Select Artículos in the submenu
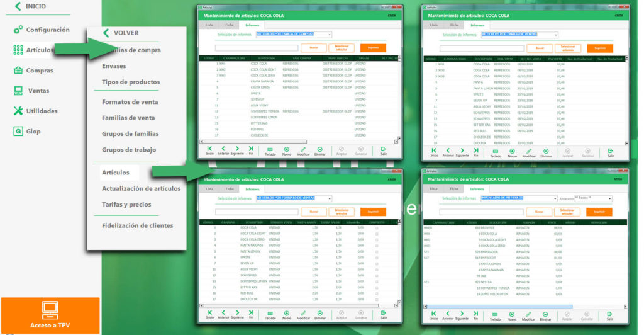644x335 pixels. [116, 173]
